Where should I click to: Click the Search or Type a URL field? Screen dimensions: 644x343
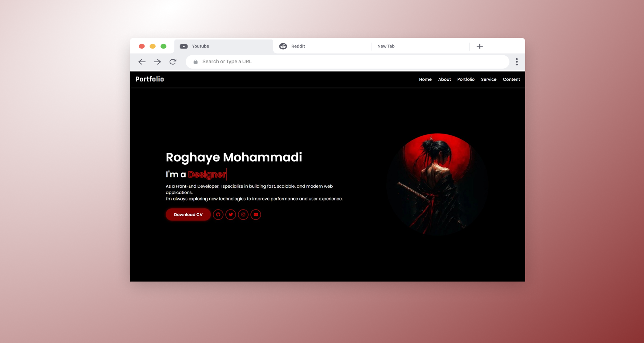pyautogui.click(x=347, y=62)
